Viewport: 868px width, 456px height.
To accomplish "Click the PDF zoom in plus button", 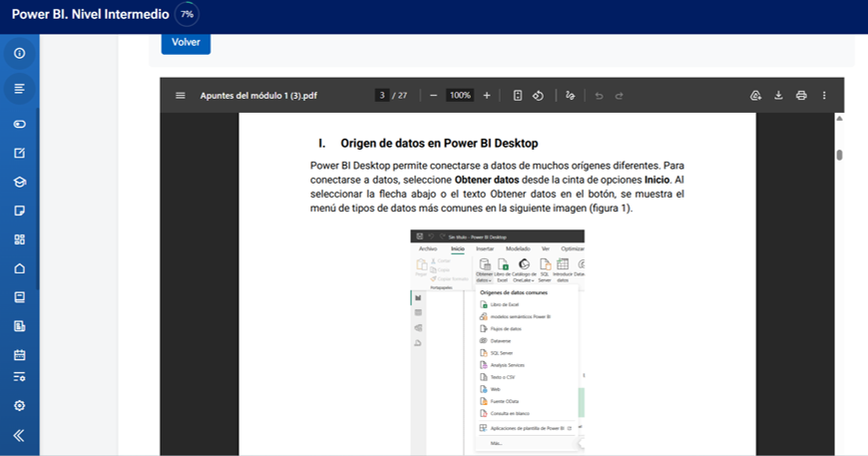I will click(487, 96).
